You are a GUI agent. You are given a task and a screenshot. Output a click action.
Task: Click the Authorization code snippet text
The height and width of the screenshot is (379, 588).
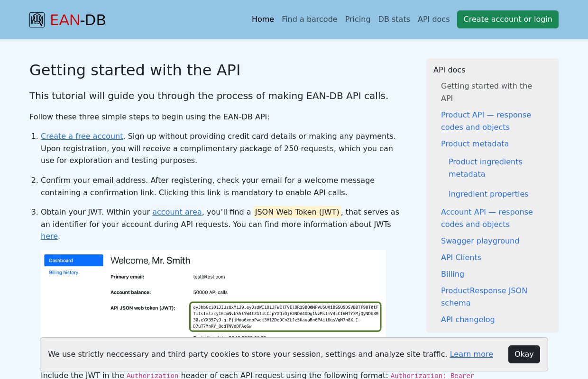point(152,376)
